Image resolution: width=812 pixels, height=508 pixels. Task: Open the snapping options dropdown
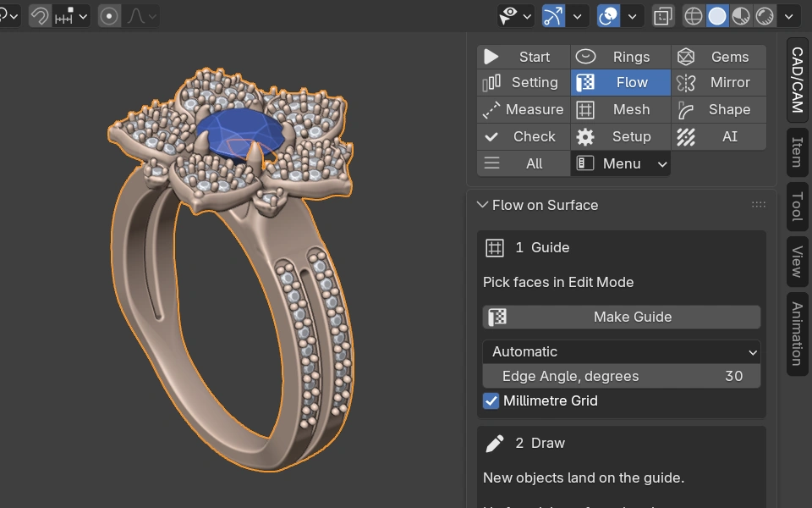point(72,16)
